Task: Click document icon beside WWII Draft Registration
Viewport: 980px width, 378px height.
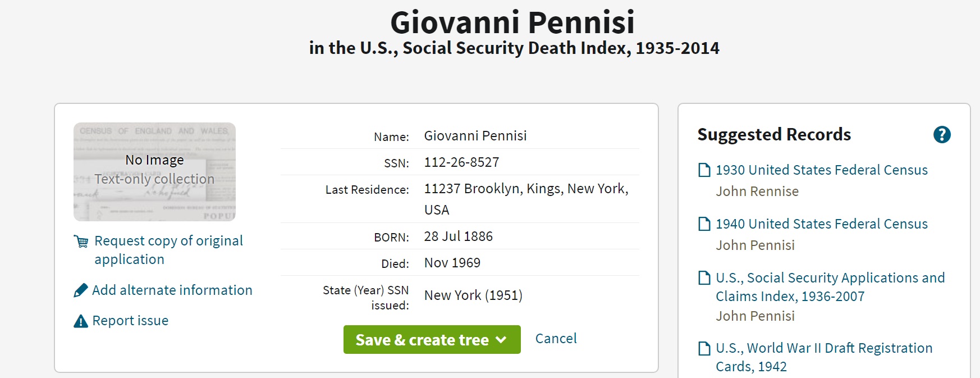Action: point(704,348)
